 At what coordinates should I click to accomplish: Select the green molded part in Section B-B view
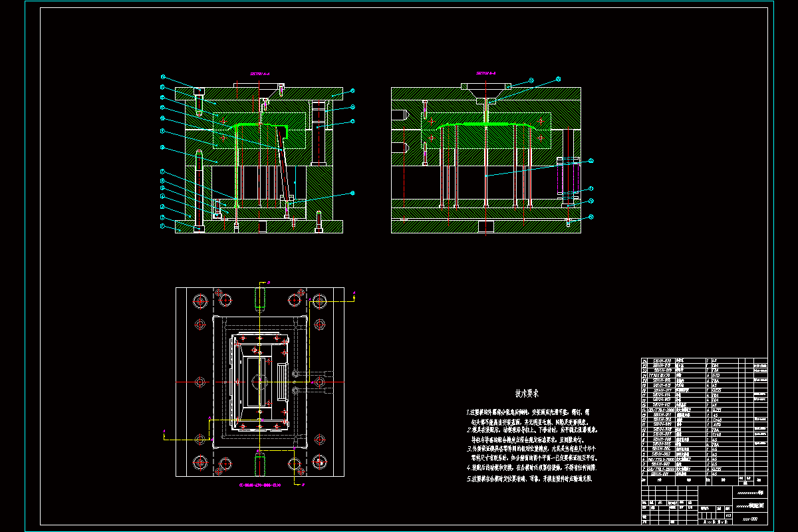coord(486,125)
